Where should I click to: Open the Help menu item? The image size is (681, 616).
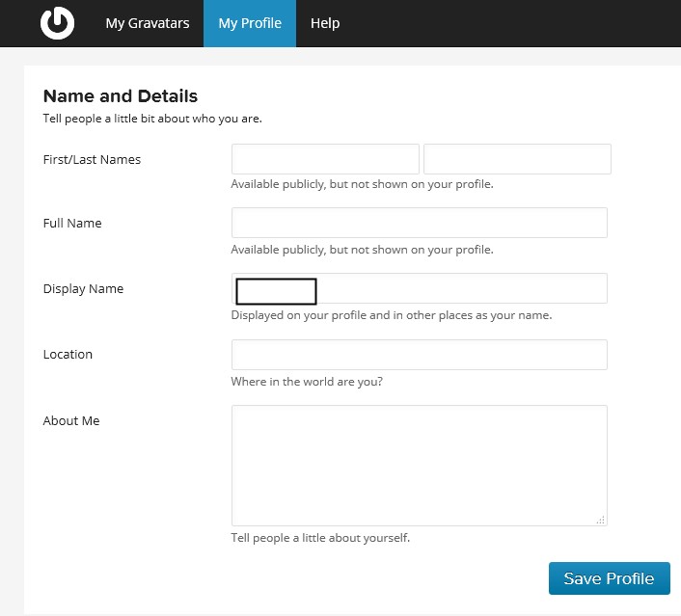tap(325, 23)
